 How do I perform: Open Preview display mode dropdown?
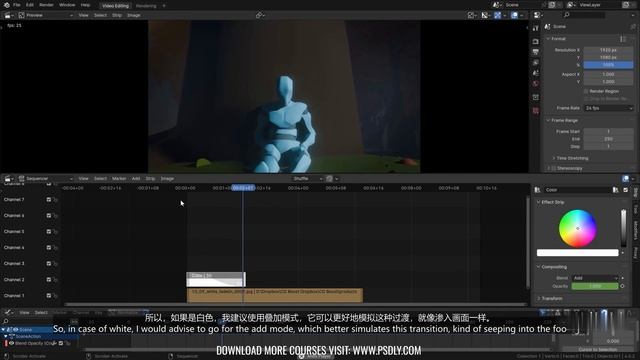(x=46, y=15)
